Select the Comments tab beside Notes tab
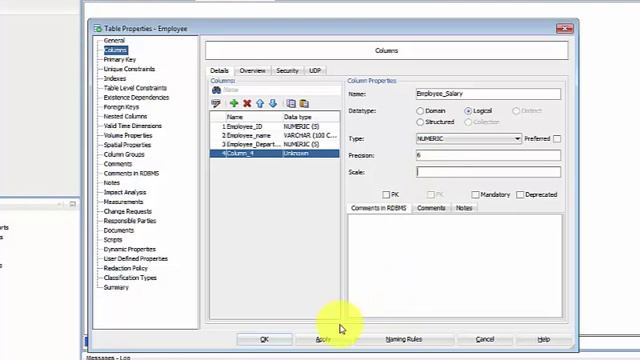The width and height of the screenshot is (640, 360). (431, 208)
